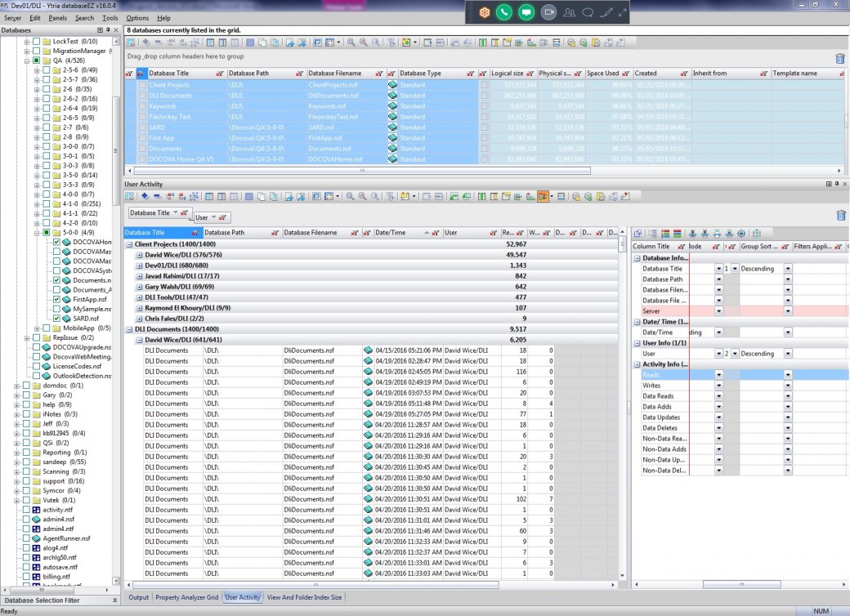Click the Database Type column header
Image resolution: width=850 pixels, height=616 pixels.
[420, 74]
